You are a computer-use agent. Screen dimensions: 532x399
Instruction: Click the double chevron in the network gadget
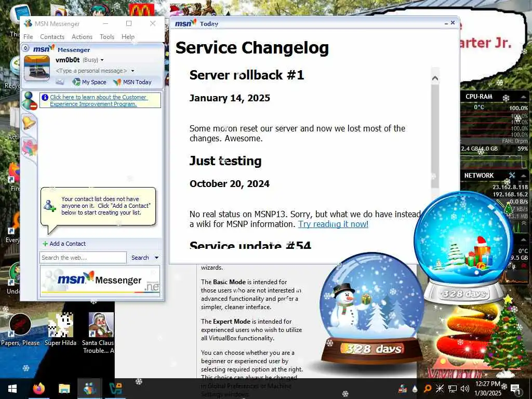pos(524,223)
